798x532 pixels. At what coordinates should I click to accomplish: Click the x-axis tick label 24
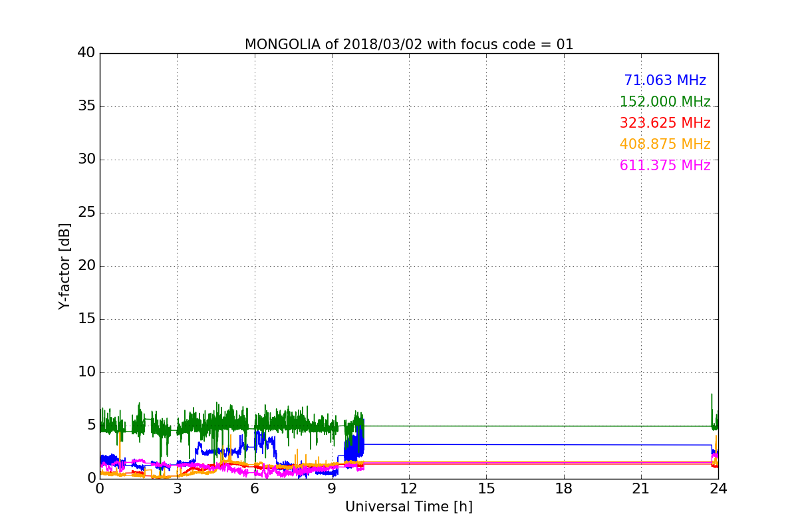pos(718,488)
